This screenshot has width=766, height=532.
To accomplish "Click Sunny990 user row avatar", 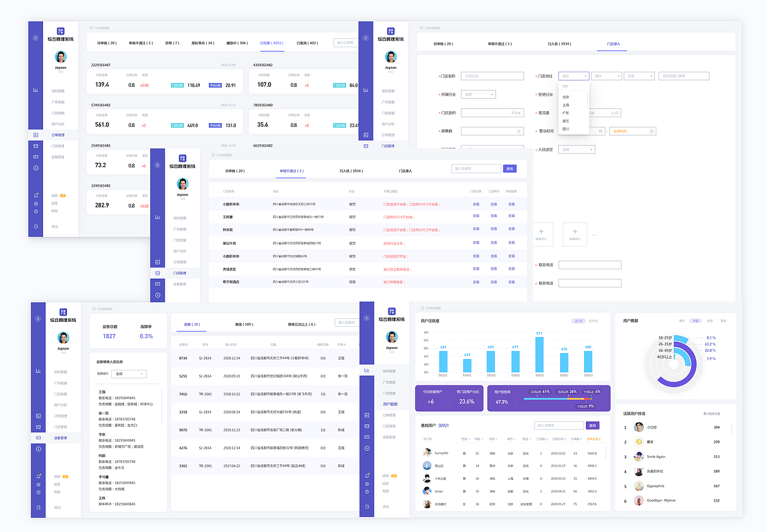I will (x=427, y=453).
